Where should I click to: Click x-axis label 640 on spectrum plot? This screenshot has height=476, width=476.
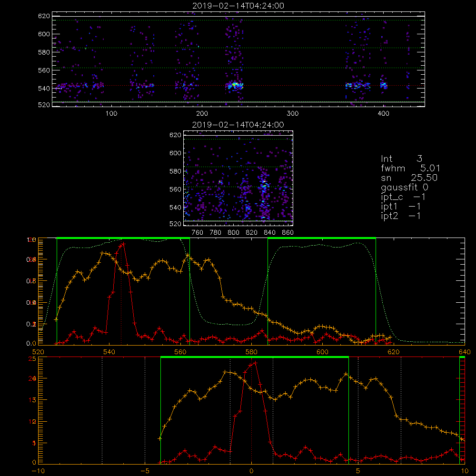(x=465, y=352)
